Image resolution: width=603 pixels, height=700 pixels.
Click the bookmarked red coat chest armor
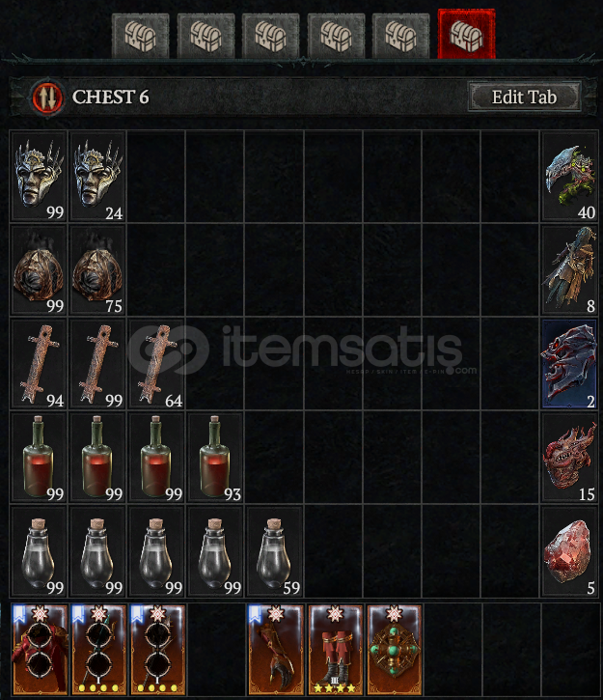pos(40,650)
